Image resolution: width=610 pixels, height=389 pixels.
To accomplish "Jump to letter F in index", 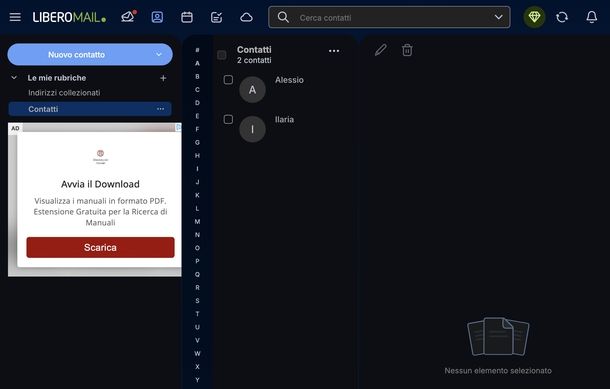I will [x=197, y=129].
